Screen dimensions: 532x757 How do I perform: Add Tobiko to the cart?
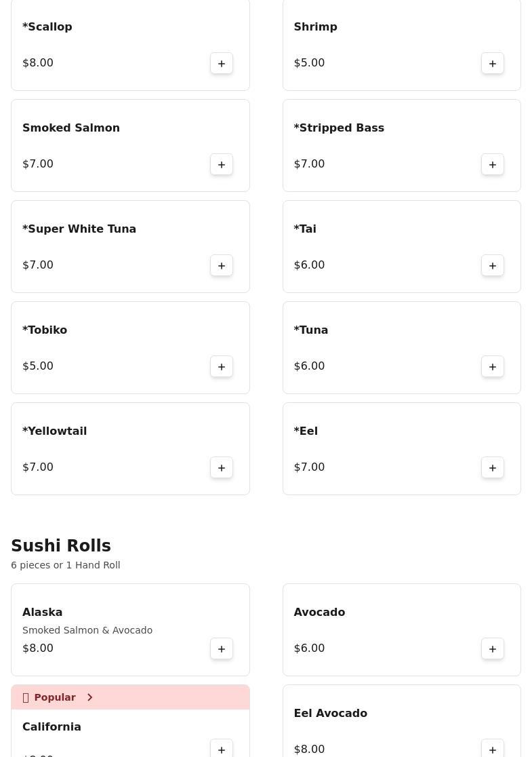[222, 366]
